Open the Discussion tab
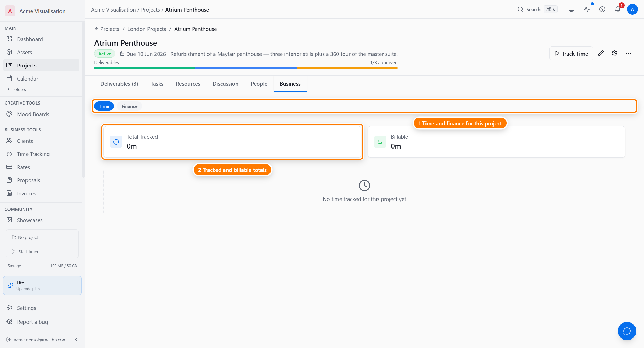Viewport: 644px width, 348px height. pyautogui.click(x=225, y=84)
